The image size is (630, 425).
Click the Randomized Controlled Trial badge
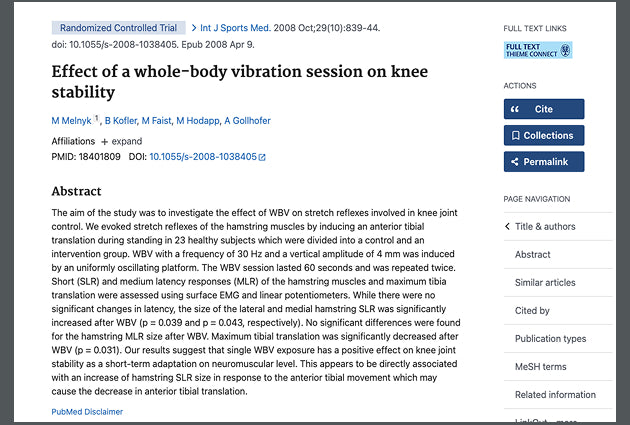(118, 28)
